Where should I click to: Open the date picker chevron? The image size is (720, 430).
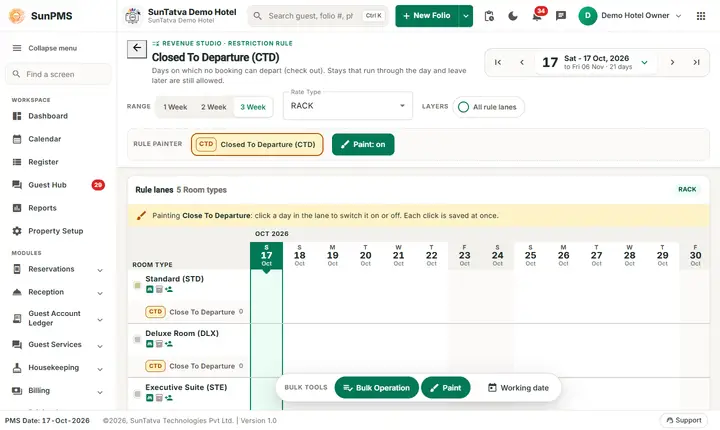click(644, 62)
